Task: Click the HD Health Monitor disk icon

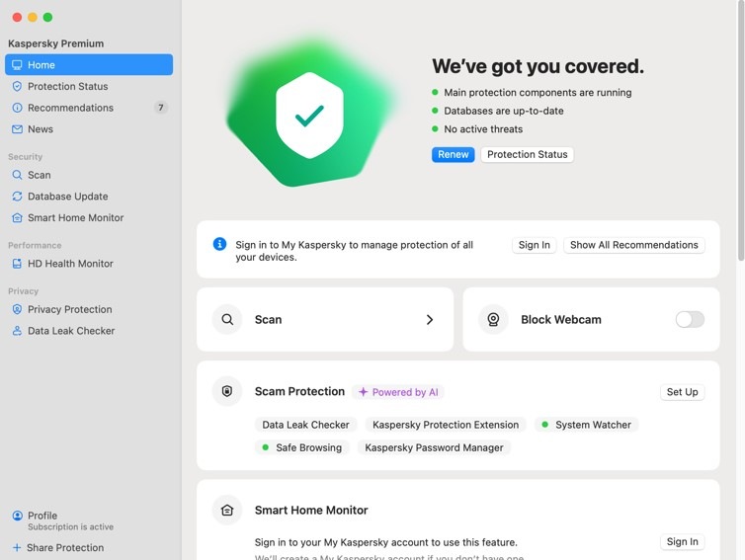Action: pos(17,264)
